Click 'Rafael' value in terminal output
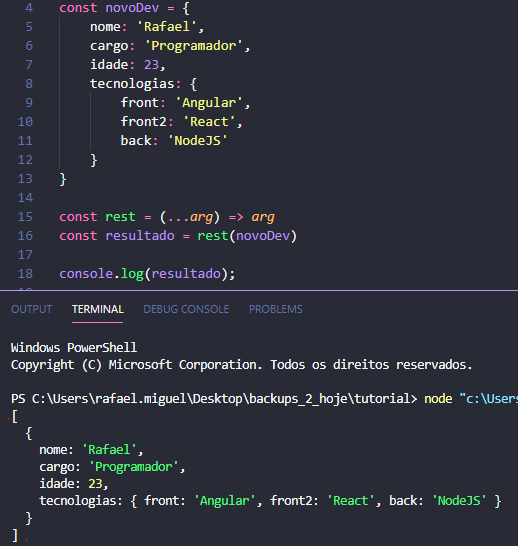Viewport: 518px width, 546px height. click(109, 450)
